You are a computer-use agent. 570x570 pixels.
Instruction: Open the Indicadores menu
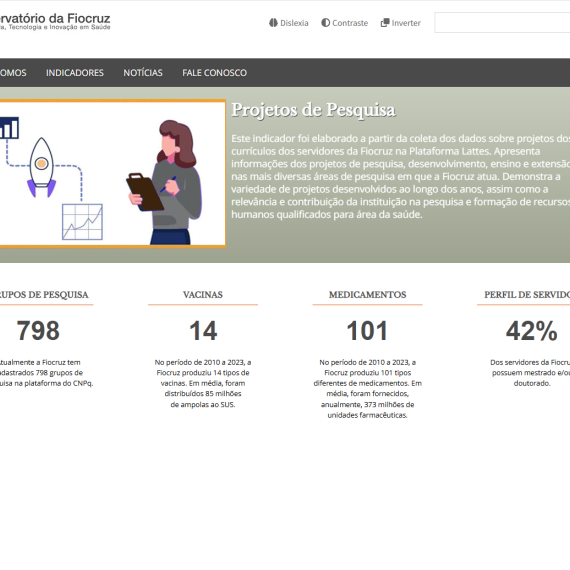(x=75, y=73)
